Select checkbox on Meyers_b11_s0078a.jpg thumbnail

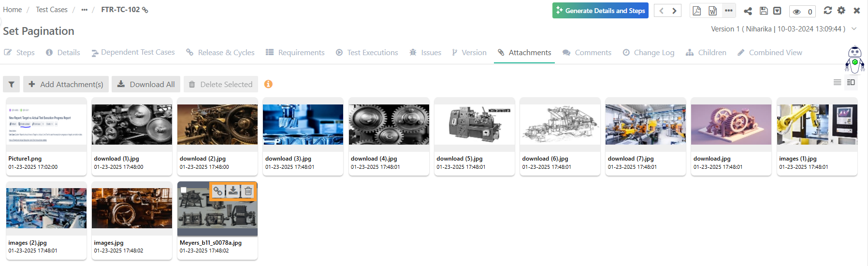point(184,190)
